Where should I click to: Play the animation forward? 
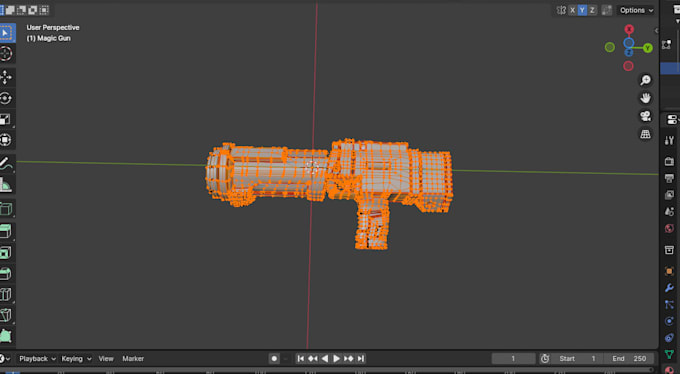[337, 358]
